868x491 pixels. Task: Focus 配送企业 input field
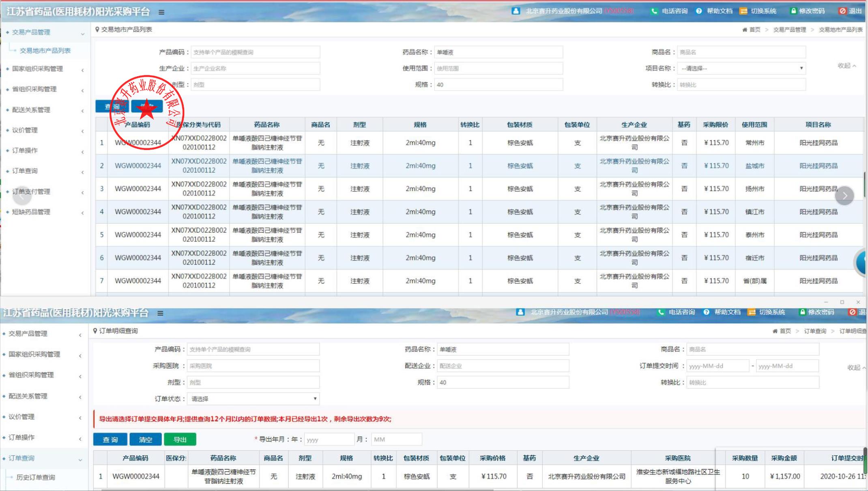[503, 366]
